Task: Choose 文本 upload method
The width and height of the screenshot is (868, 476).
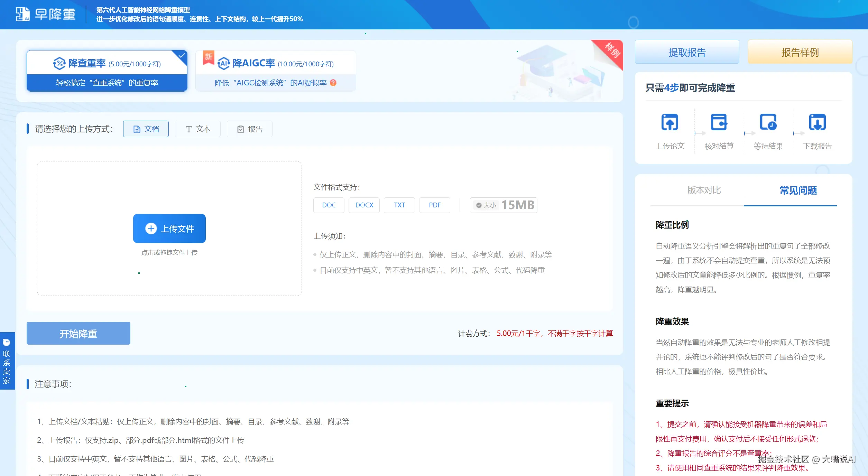Action: tap(197, 129)
